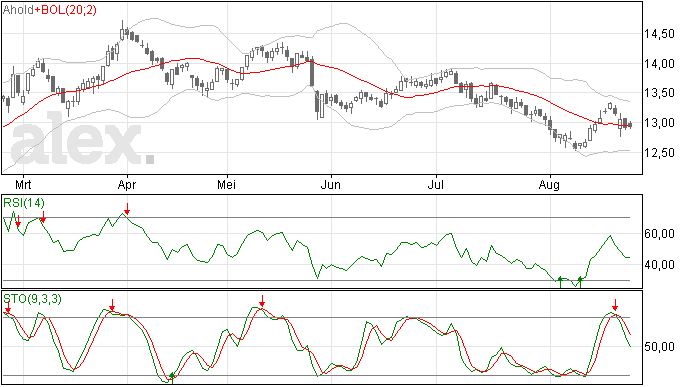Click the Ahold chart title label
Image resolution: width=690 pixels, height=387 pixels.
18,10
